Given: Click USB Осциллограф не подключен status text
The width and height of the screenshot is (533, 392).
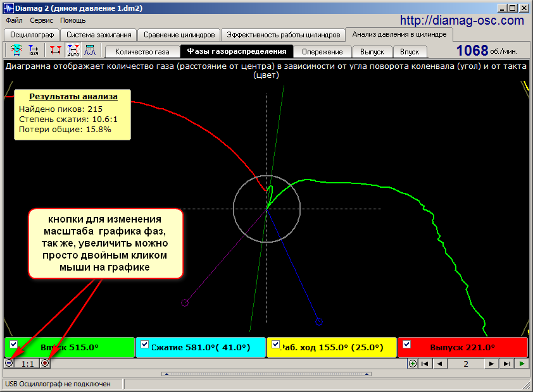Looking at the screenshot, I should (58, 384).
